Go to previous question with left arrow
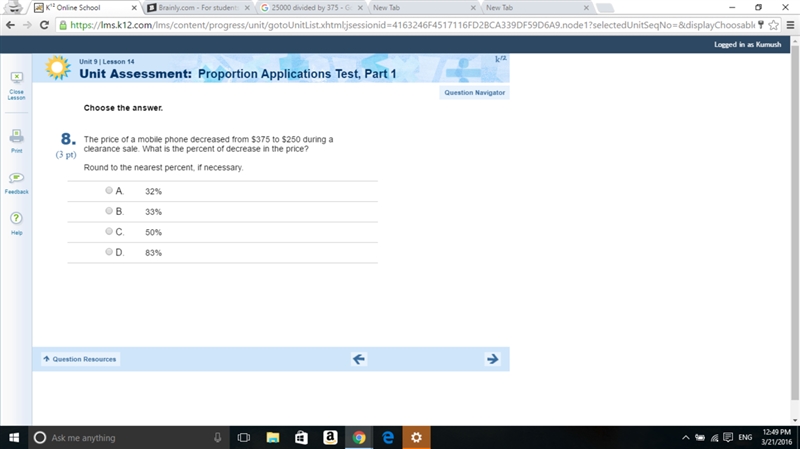This screenshot has height=449, width=800. tap(359, 359)
